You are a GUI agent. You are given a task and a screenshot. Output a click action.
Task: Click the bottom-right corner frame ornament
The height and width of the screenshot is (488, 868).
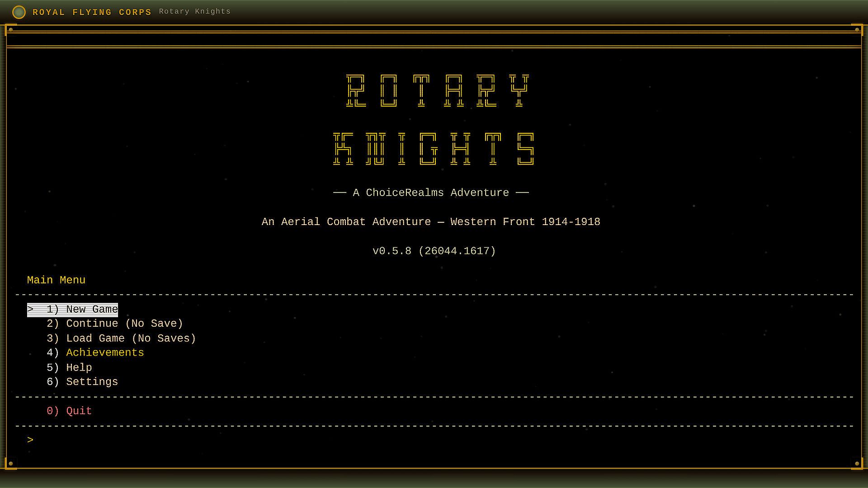tap(857, 463)
